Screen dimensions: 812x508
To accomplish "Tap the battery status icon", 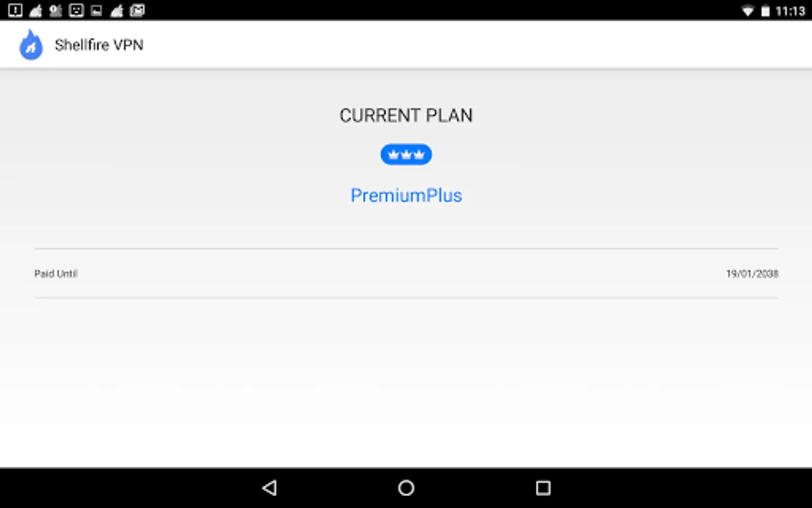I will tap(765, 11).
